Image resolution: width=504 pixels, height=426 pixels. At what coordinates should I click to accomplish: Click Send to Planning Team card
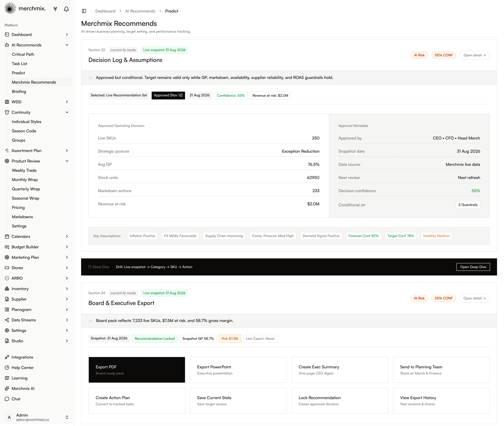pos(441,370)
